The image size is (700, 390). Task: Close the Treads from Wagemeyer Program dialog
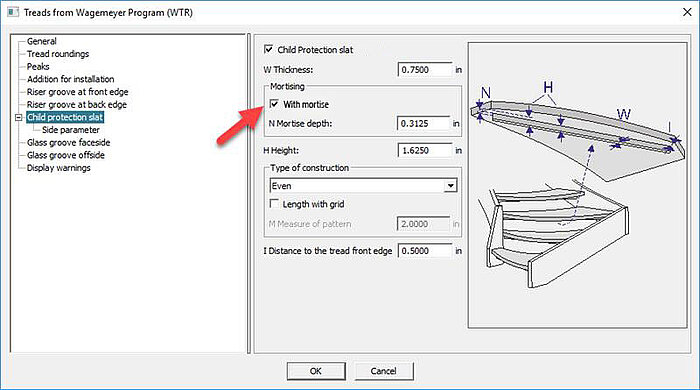(687, 12)
